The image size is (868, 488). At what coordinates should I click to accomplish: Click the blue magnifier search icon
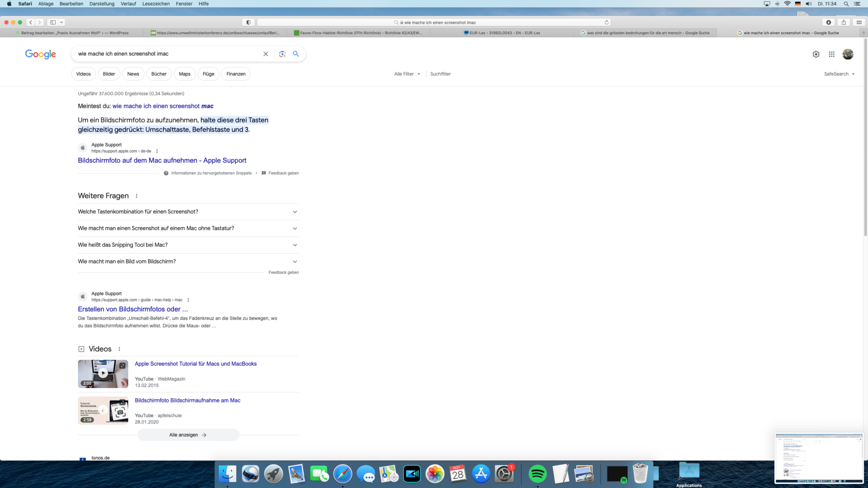296,54
